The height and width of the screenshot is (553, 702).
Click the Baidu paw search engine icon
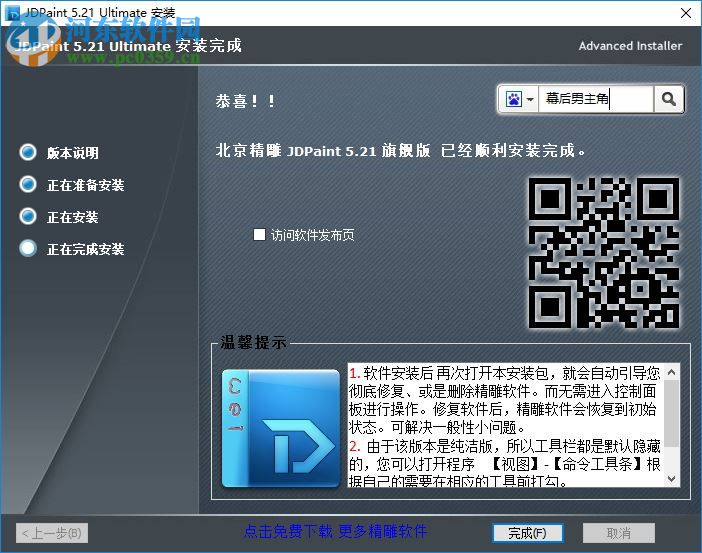[x=514, y=99]
